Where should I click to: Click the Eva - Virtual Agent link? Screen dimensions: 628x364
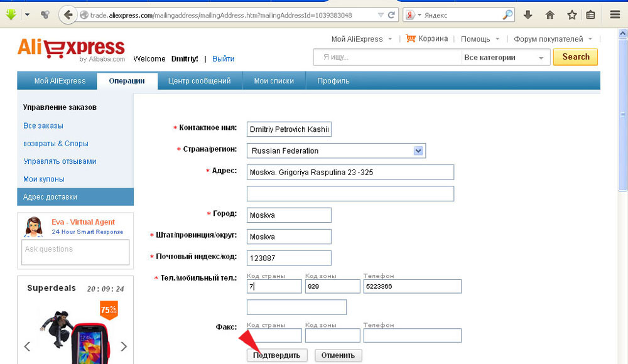point(84,222)
